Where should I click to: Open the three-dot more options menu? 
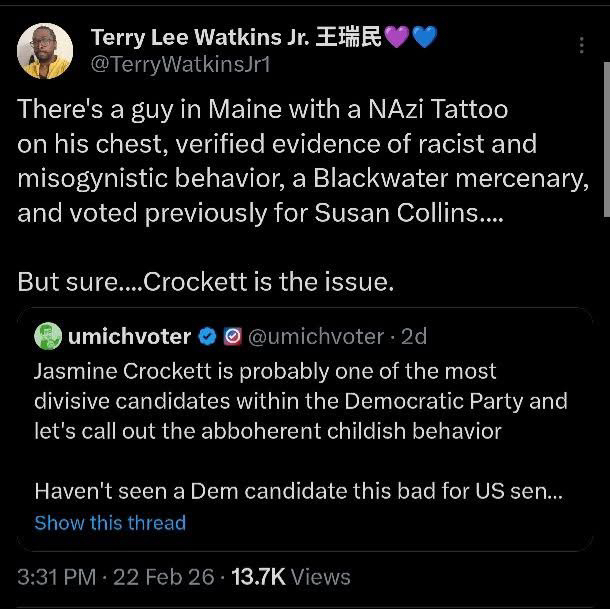coord(583,46)
